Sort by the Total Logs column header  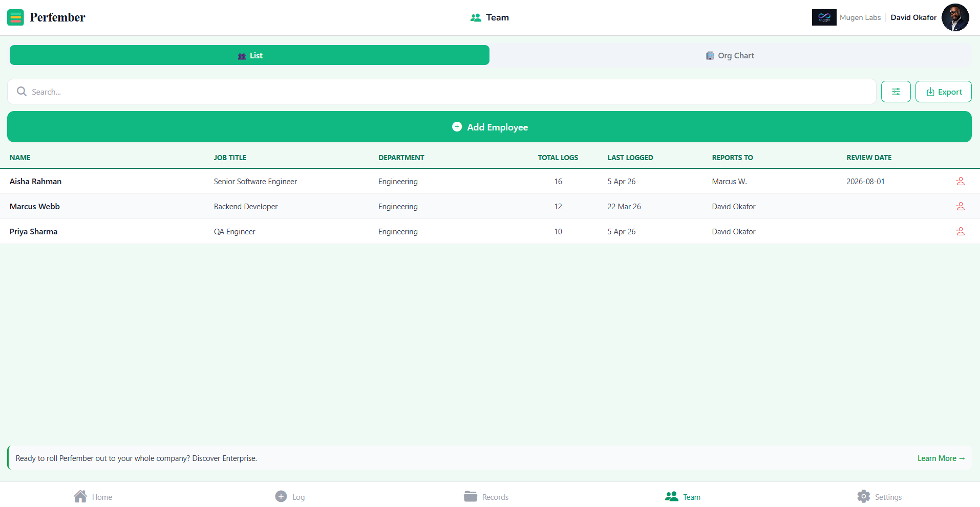(x=558, y=158)
